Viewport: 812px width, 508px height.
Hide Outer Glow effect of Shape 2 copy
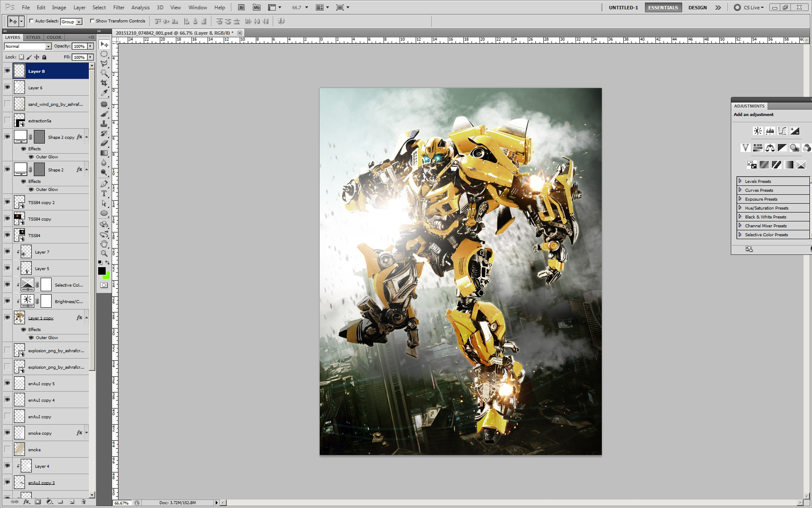tap(31, 157)
